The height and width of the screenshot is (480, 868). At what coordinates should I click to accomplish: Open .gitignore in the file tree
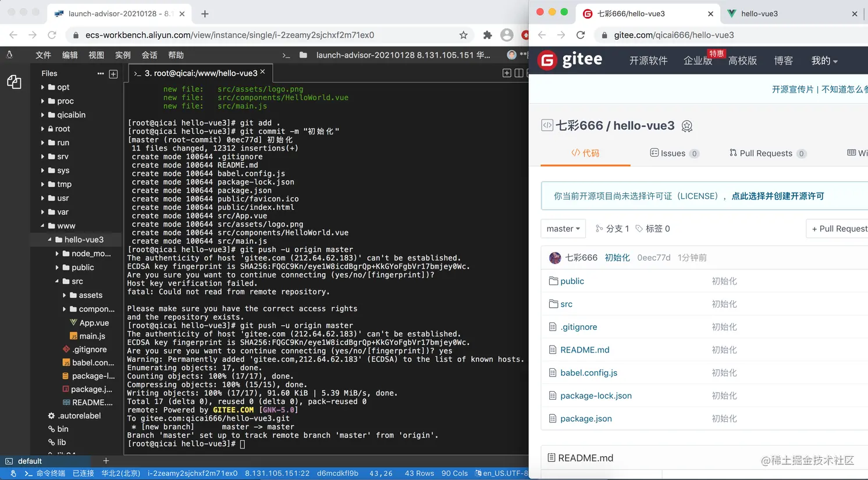(x=90, y=350)
